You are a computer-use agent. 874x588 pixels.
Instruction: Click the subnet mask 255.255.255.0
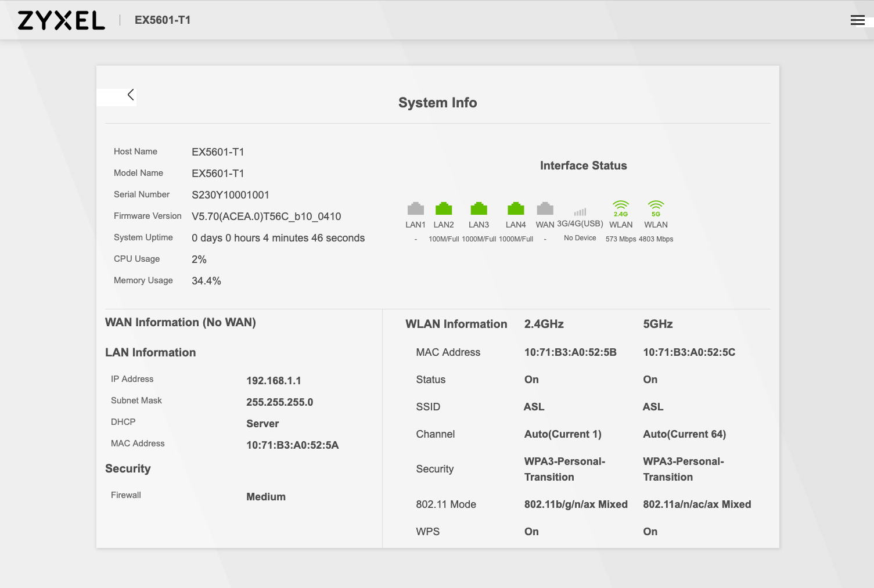(279, 402)
